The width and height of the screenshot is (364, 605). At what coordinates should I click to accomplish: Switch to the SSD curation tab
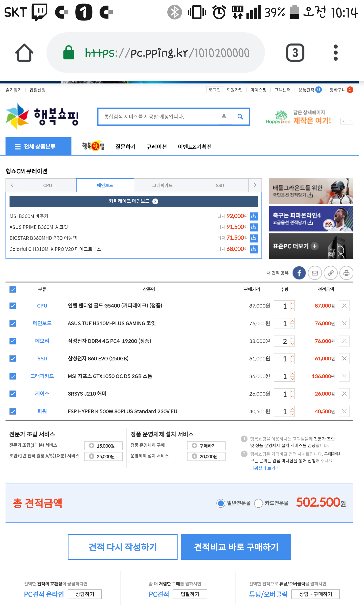click(x=220, y=185)
